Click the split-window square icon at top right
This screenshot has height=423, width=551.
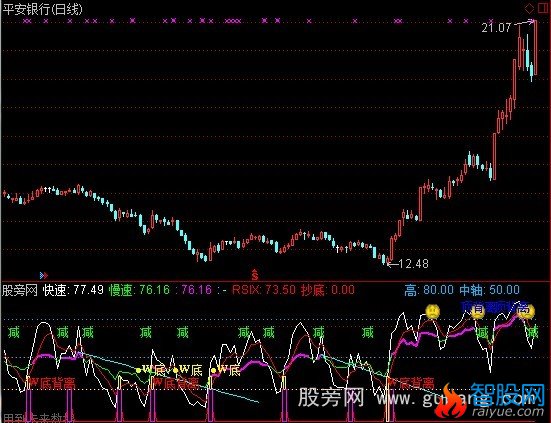543,8
